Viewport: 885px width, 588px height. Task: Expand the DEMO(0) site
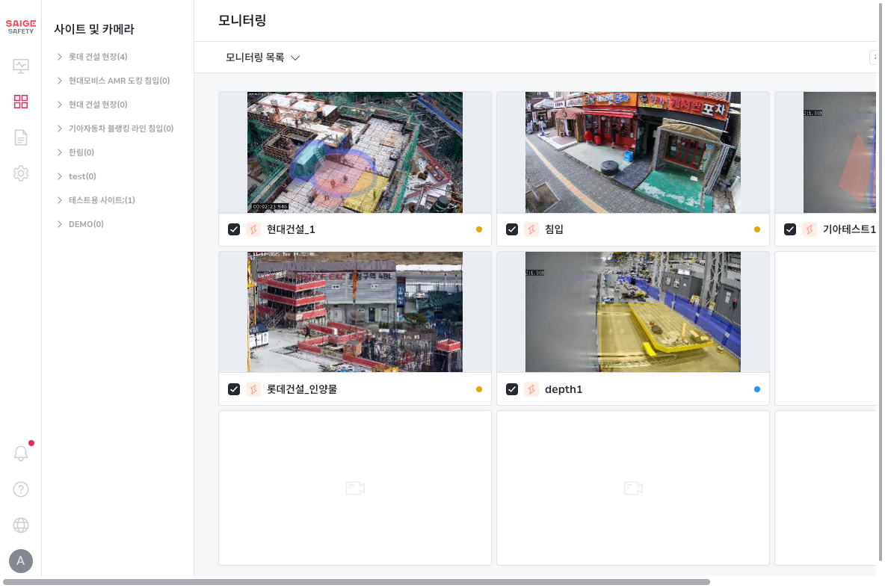(60, 224)
